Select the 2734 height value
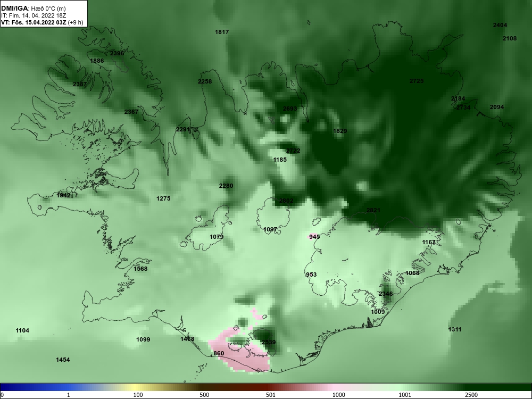This screenshot has height=399, width=532. (463, 107)
